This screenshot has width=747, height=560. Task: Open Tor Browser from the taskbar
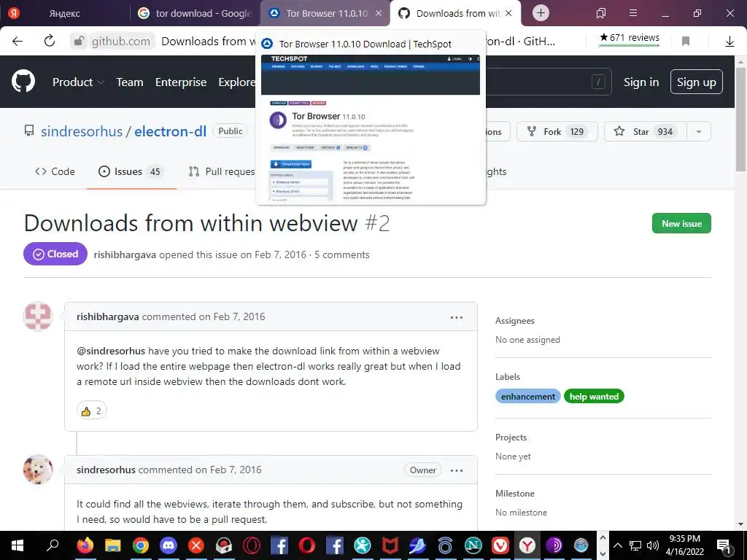[554, 545]
